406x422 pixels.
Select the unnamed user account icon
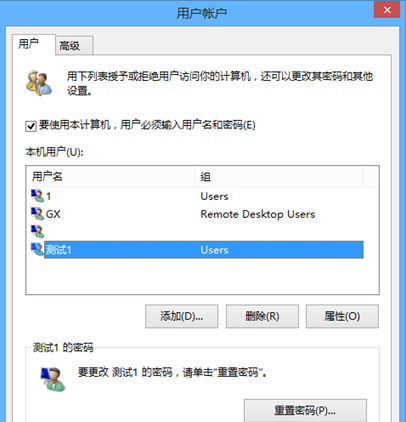pyautogui.click(x=38, y=231)
